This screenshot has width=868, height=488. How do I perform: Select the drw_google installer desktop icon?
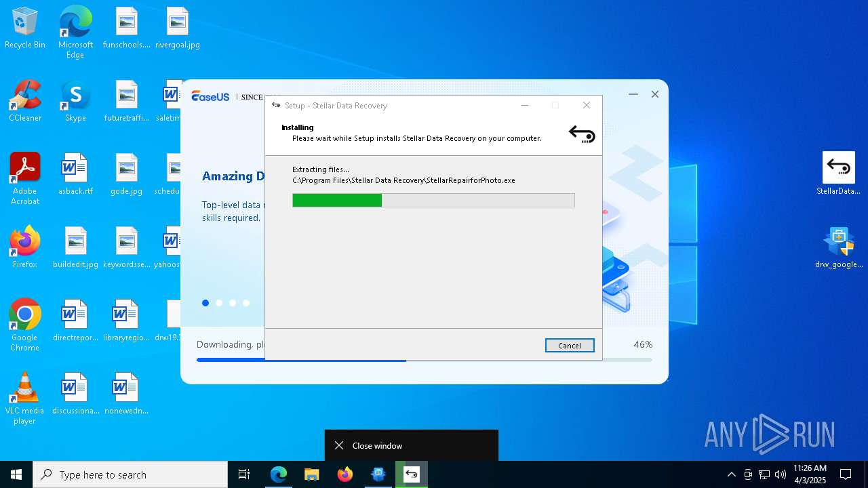coord(839,248)
